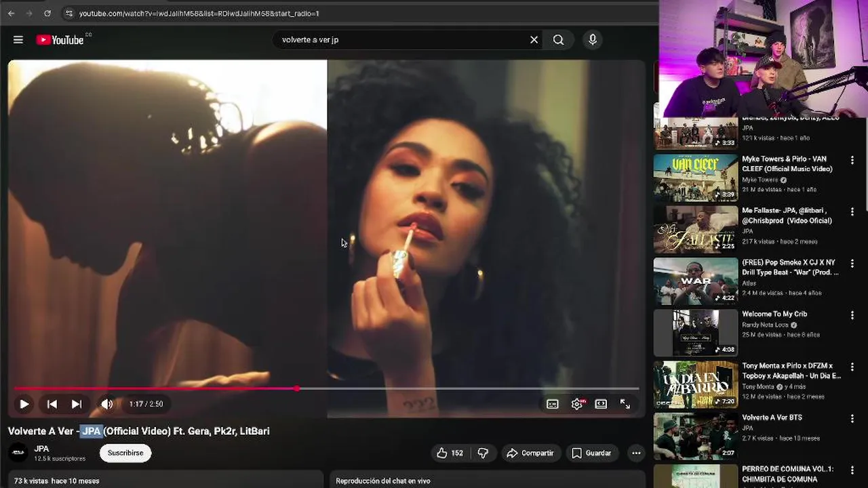Click Me Fallaste thumbnail
The image size is (868, 488).
tap(696, 230)
